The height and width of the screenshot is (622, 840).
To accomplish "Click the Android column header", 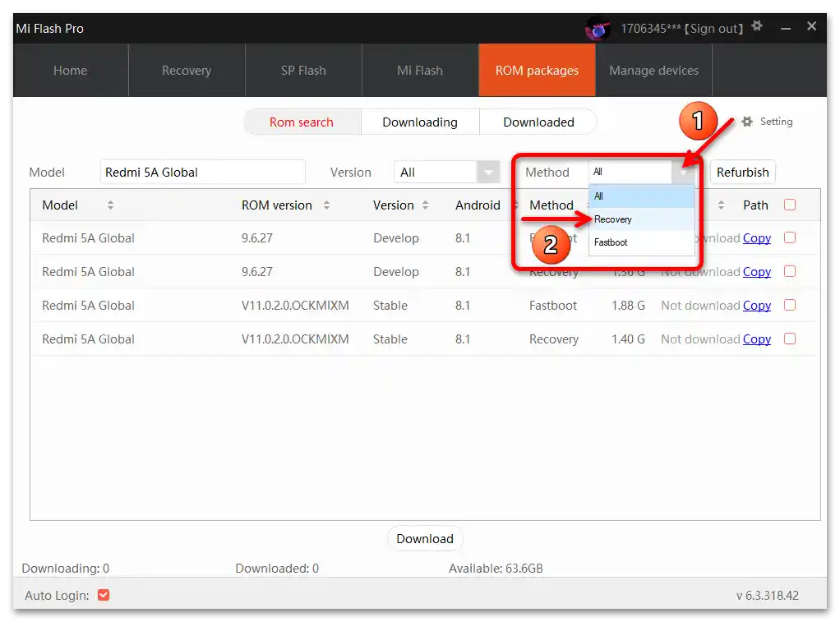I will [x=478, y=205].
